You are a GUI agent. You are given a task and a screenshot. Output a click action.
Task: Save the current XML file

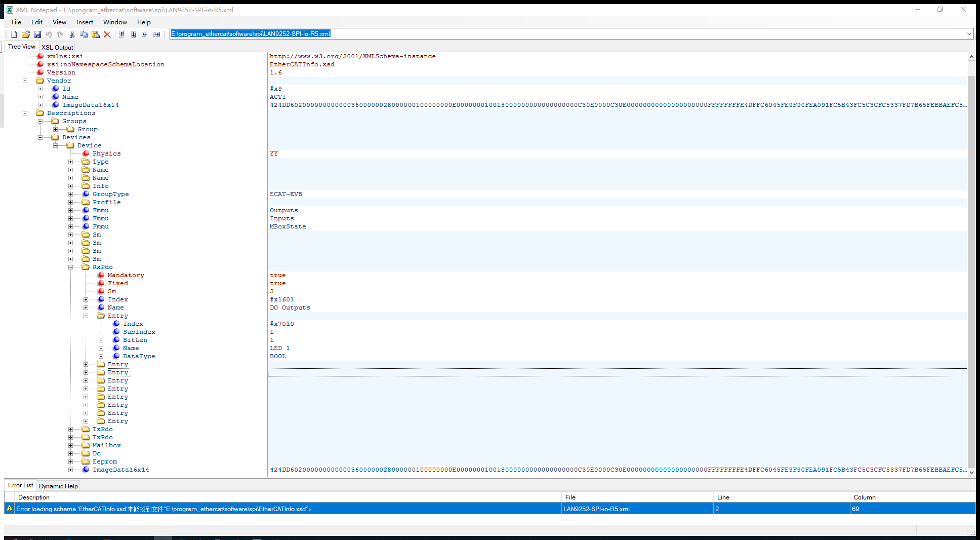click(37, 34)
